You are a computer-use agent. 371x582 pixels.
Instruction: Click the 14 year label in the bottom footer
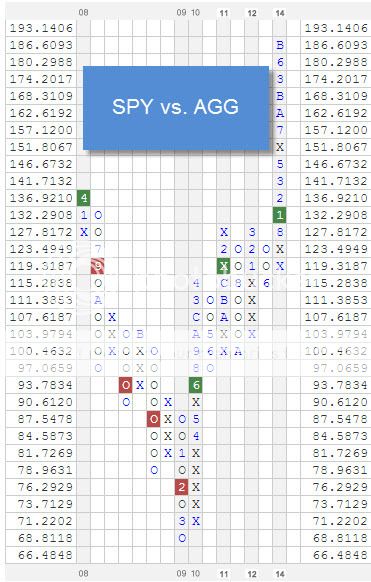coord(280,574)
